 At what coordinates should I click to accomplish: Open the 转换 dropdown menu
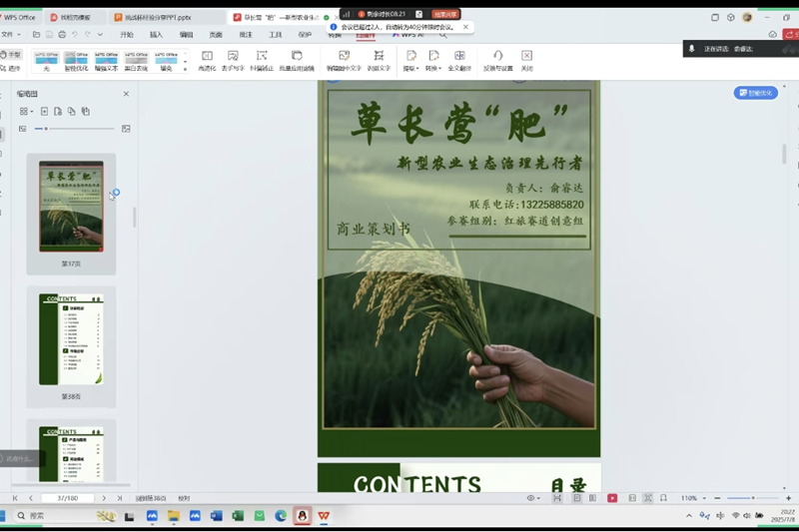pyautogui.click(x=433, y=60)
